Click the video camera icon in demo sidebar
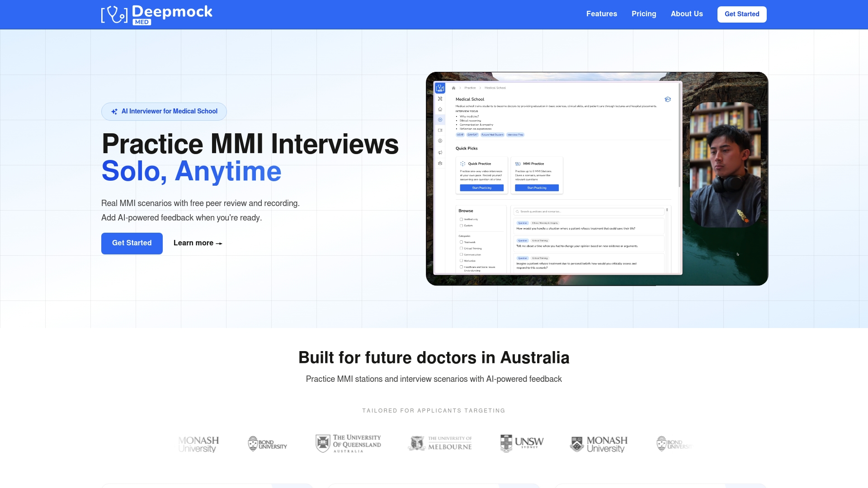Screen dimensions: 868x488 [x=440, y=130]
